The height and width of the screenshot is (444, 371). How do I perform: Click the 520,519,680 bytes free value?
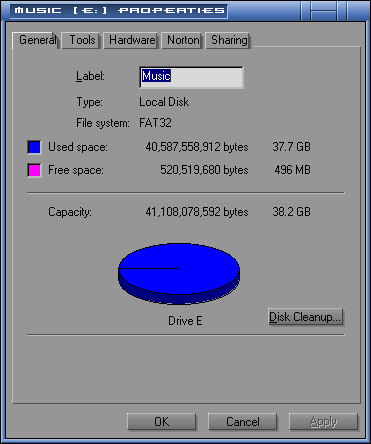[204, 170]
